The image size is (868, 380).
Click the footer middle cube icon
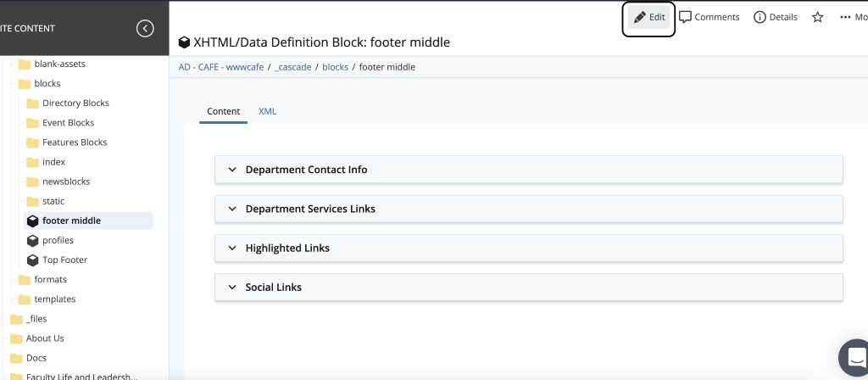point(33,221)
